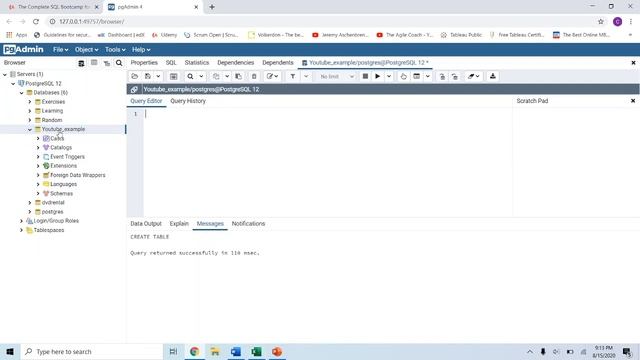Open the Save File options dropdown arrow
The height and width of the screenshot is (360, 640).
tap(158, 76)
